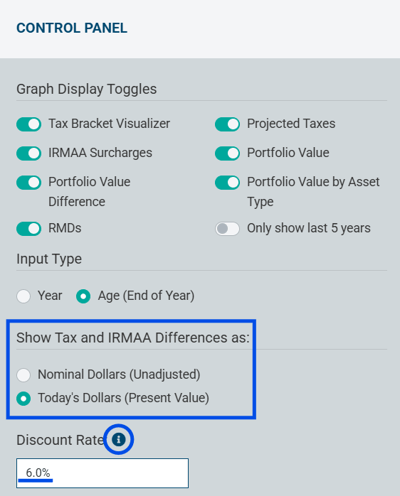Image resolution: width=400 pixels, height=496 pixels.
Task: Disable Portfolio Value Difference toggle
Action: pos(29,183)
